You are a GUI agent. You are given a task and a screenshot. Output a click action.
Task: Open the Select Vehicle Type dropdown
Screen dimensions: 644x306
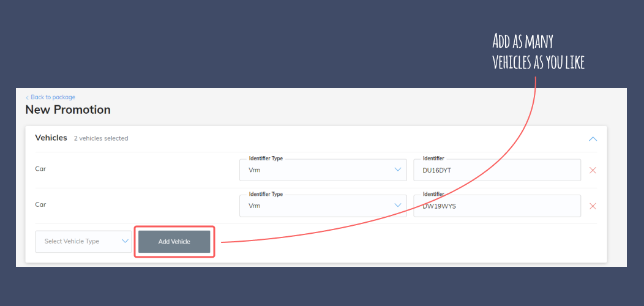click(x=83, y=242)
